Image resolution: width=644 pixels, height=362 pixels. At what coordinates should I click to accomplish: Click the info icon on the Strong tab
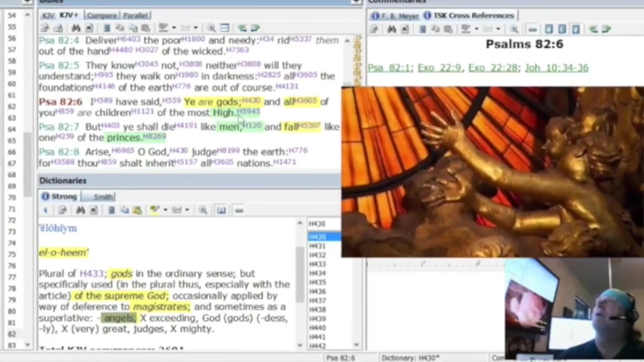pos(45,197)
